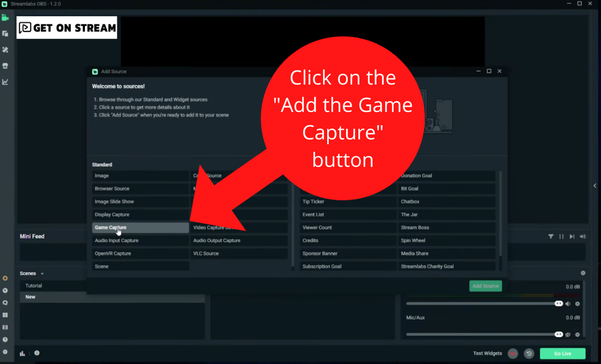
Task: Select the Editor icon in the left sidebar
Action: (x=5, y=17)
